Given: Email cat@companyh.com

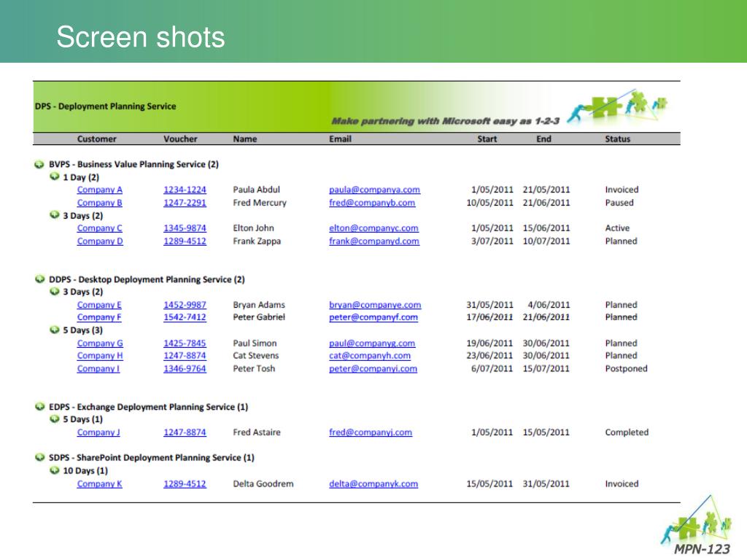Looking at the screenshot, I should coord(370,356).
